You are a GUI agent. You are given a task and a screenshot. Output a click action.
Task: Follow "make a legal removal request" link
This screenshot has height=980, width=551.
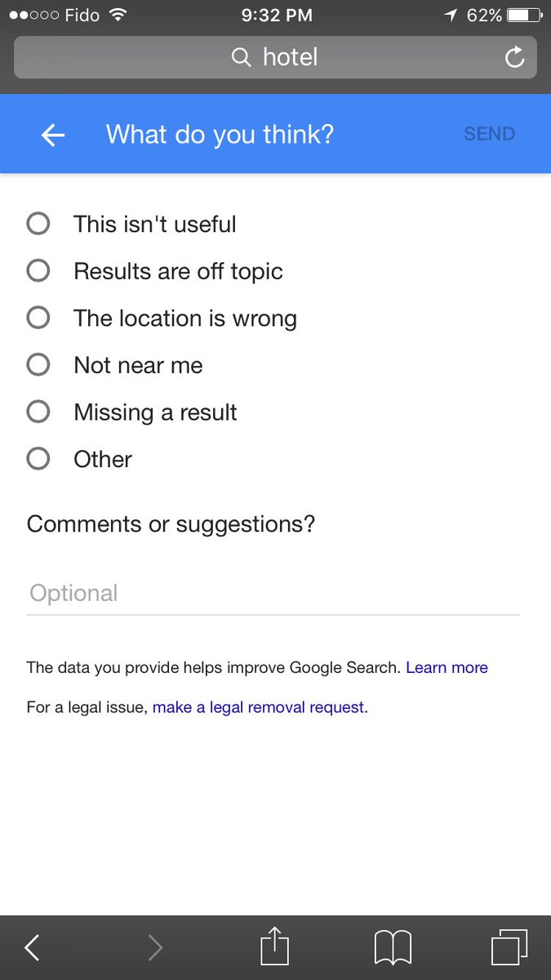(x=259, y=707)
